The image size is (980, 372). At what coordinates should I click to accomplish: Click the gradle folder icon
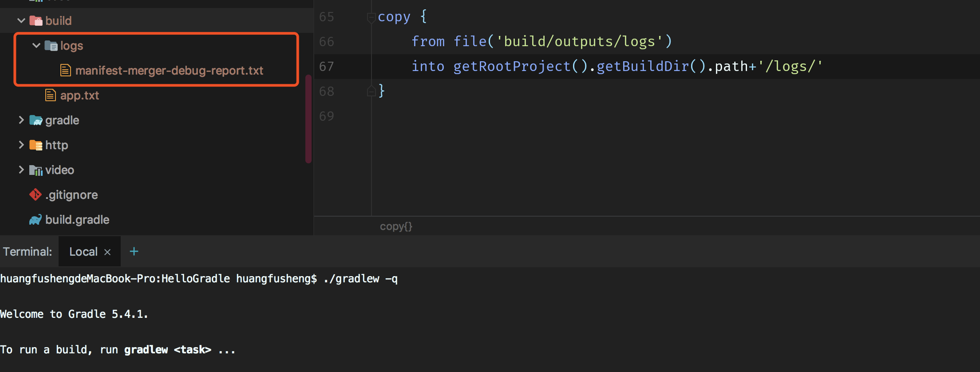pos(36,120)
